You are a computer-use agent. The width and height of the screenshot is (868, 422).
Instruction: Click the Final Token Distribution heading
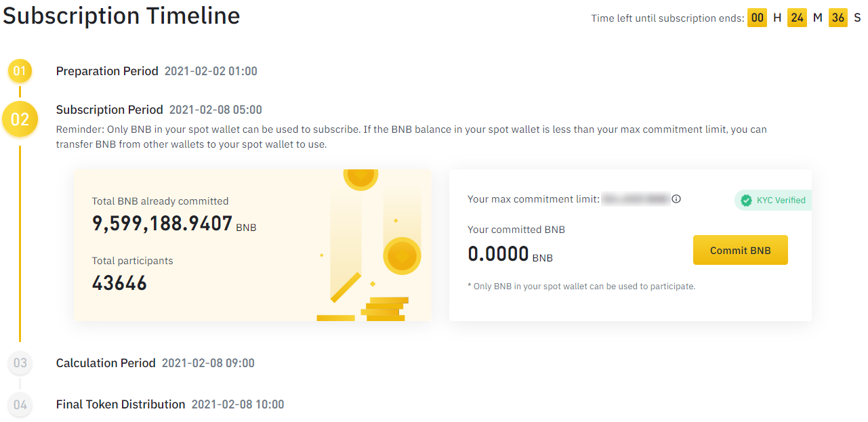pyautogui.click(x=121, y=404)
